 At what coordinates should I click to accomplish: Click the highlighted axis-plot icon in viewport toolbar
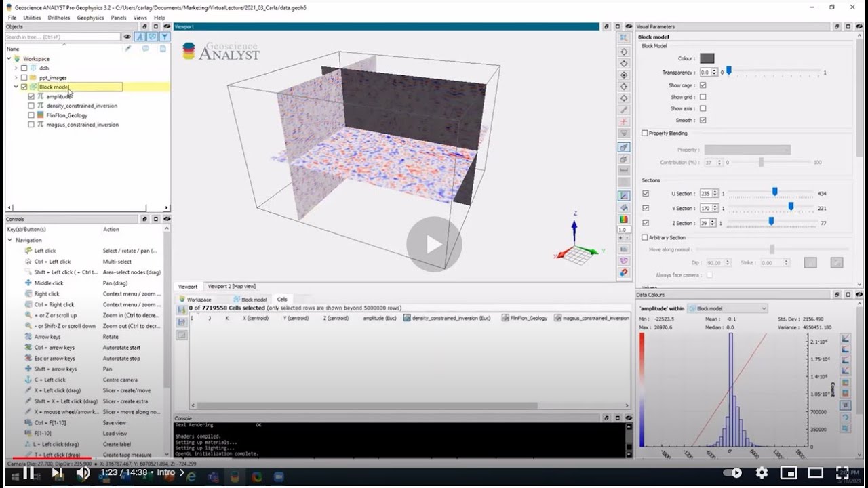click(x=624, y=196)
